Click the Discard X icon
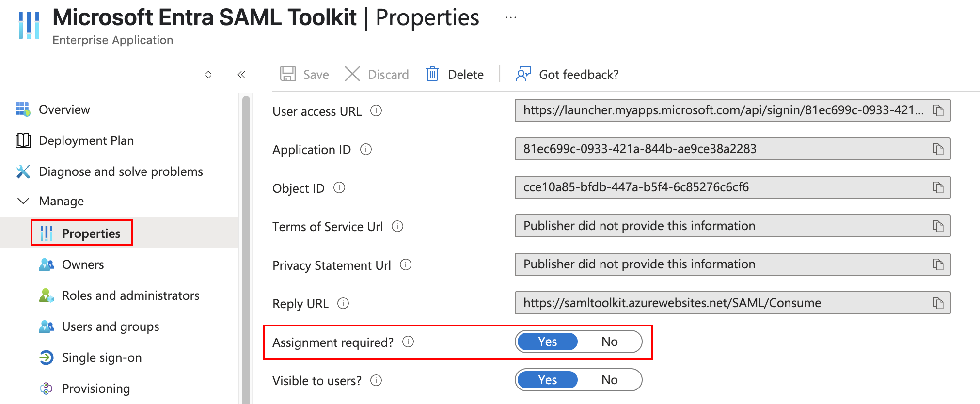The height and width of the screenshot is (404, 980). point(352,74)
